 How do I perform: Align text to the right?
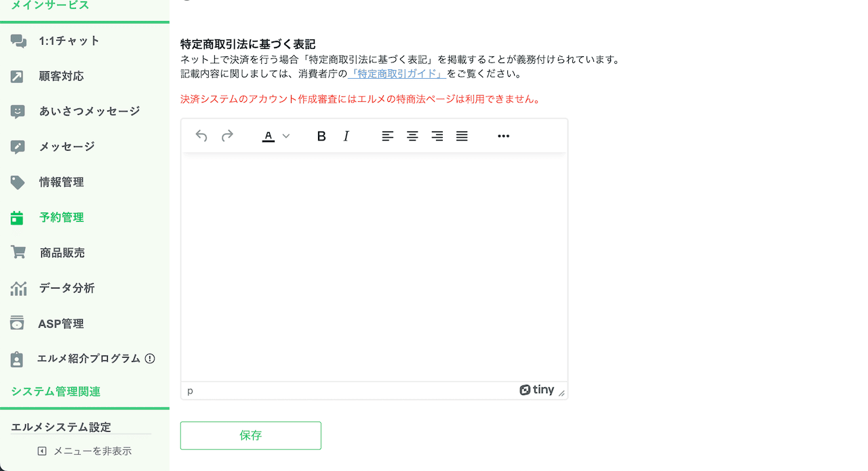[x=437, y=136]
